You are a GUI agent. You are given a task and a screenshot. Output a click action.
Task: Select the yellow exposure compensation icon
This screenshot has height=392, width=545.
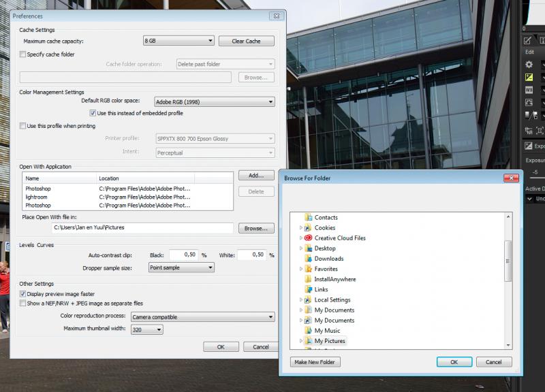pyautogui.click(x=529, y=77)
